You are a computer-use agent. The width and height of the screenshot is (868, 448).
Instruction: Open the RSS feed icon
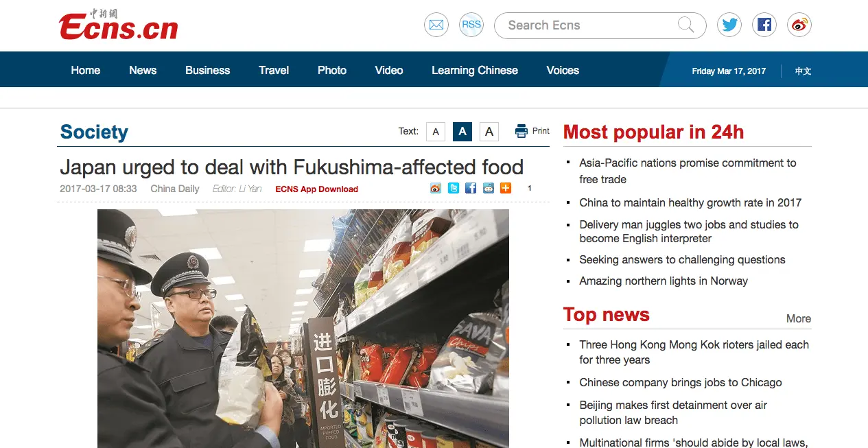coord(471,25)
